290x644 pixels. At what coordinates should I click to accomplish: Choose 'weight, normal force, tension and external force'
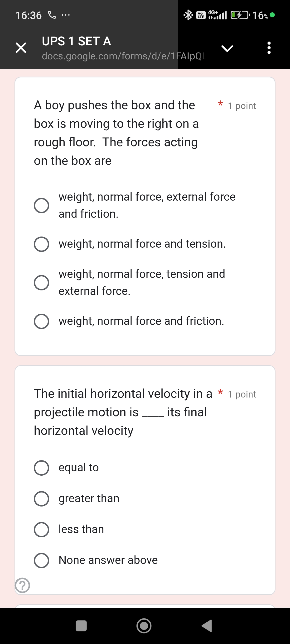[x=42, y=283]
